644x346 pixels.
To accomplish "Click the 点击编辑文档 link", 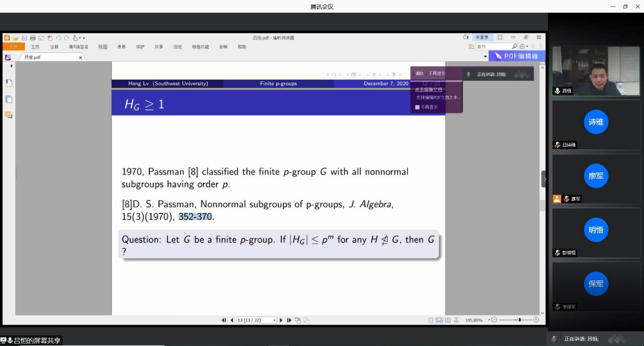I will (428, 89).
